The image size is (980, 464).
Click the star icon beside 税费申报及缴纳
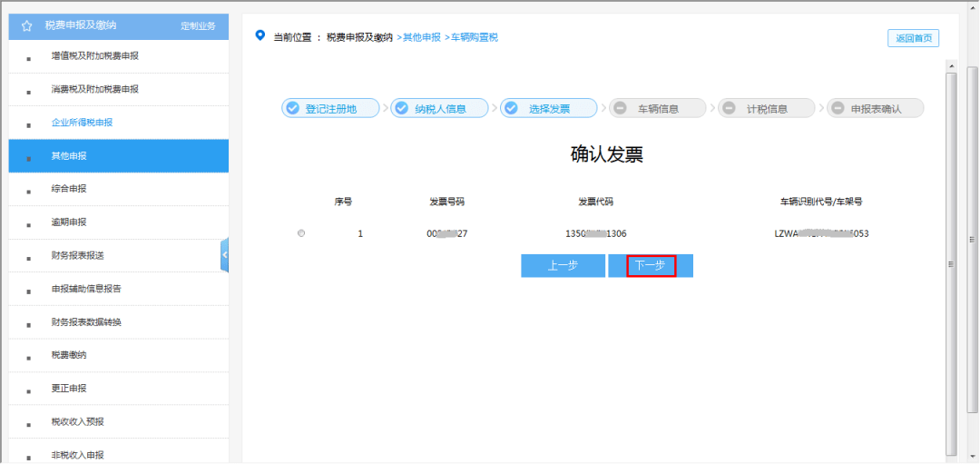[x=27, y=26]
